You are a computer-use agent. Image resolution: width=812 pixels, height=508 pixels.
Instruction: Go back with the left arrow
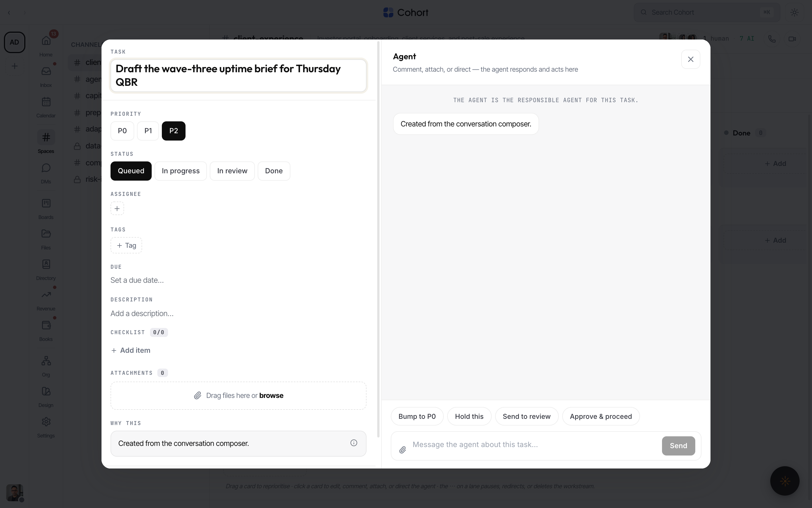[9, 13]
